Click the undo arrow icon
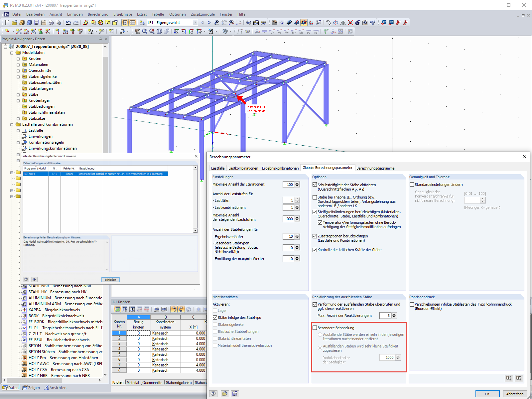The width and height of the screenshot is (532, 399). 68,23
